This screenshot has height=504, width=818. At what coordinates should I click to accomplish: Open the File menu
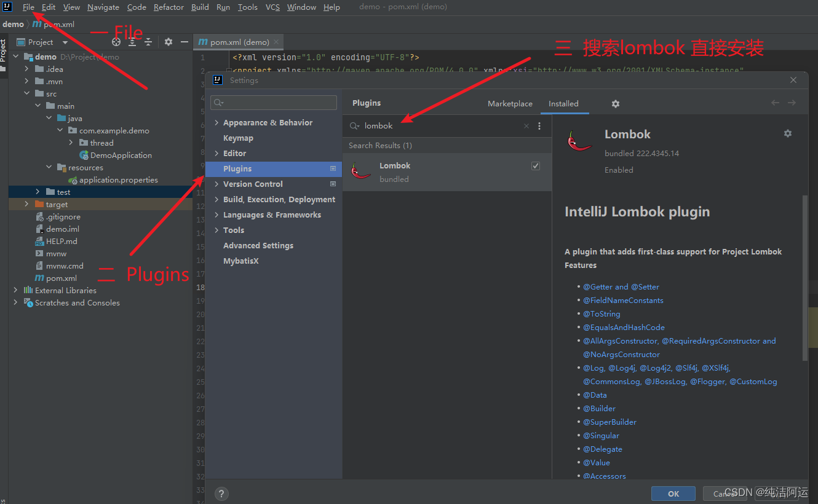28,7
